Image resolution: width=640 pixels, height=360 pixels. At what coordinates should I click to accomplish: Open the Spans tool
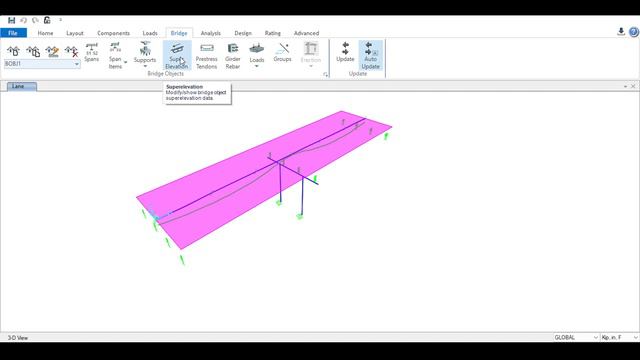[92, 52]
